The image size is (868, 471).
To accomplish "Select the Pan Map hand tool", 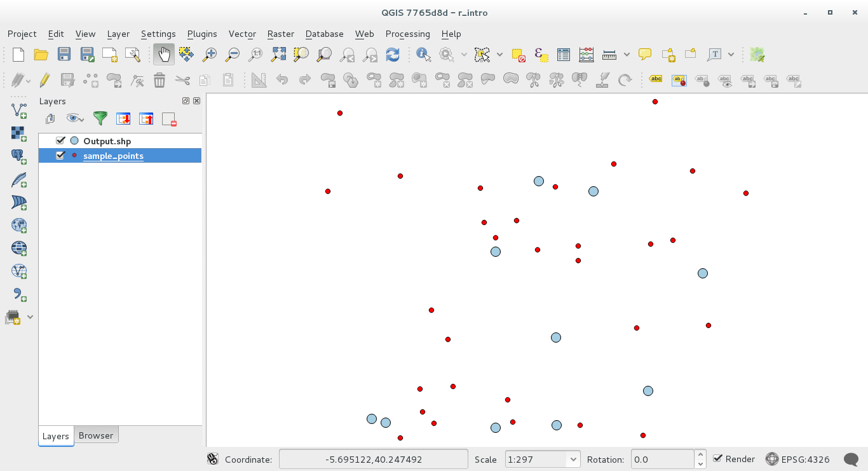I will (163, 55).
